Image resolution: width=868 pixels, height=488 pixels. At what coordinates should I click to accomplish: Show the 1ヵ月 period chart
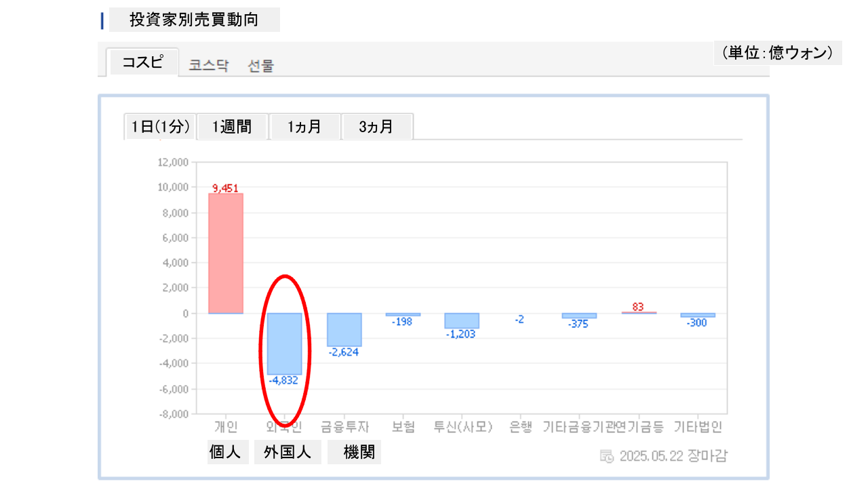tap(304, 127)
